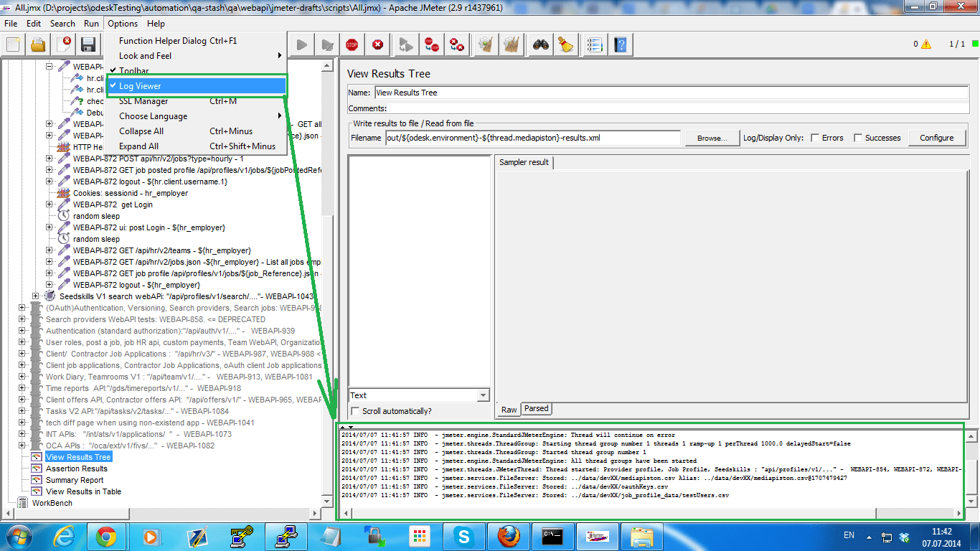Click the Remote Stop All toolbar icon
Screen dimensions: 980x551
(431, 45)
